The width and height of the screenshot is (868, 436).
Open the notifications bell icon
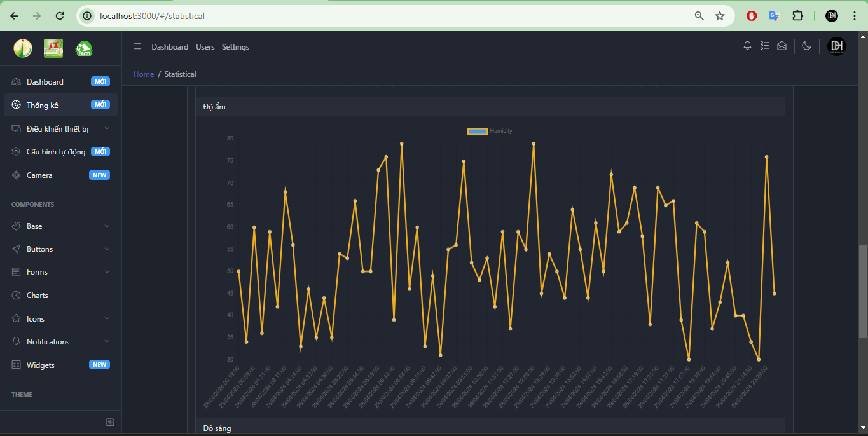[748, 46]
